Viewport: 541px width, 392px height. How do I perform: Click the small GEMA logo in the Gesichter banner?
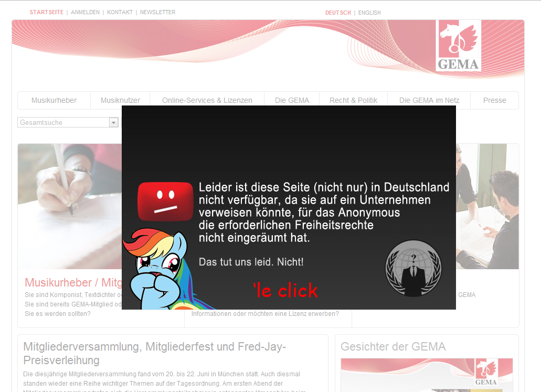point(486,372)
